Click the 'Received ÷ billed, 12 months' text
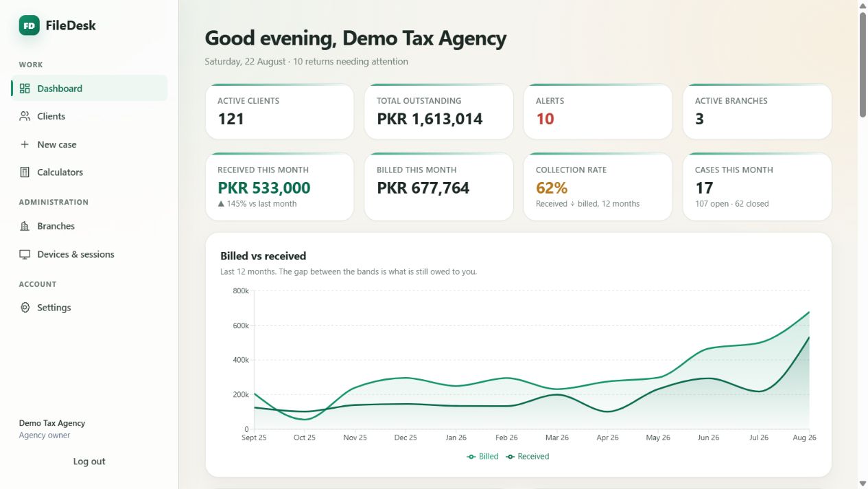868x489 pixels. 587,204
